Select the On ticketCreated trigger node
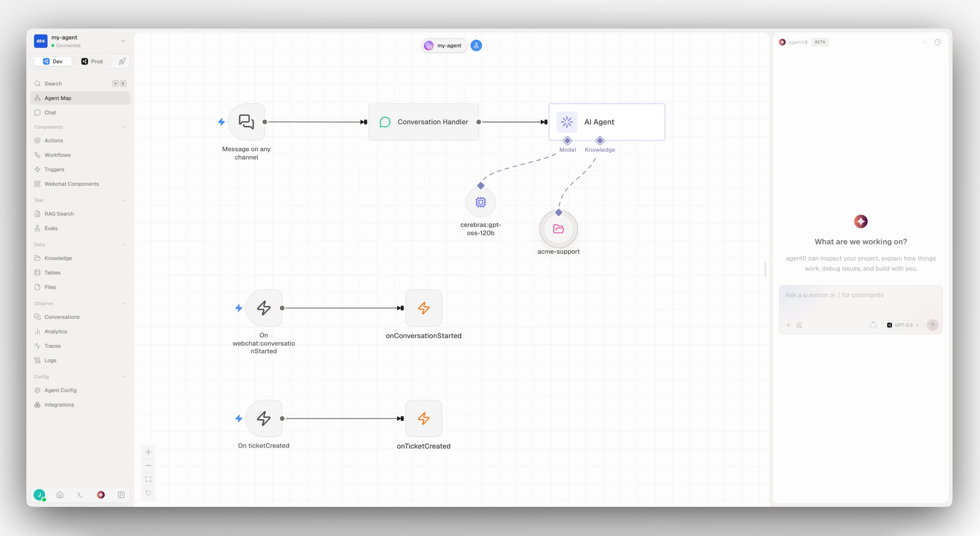 coord(264,419)
